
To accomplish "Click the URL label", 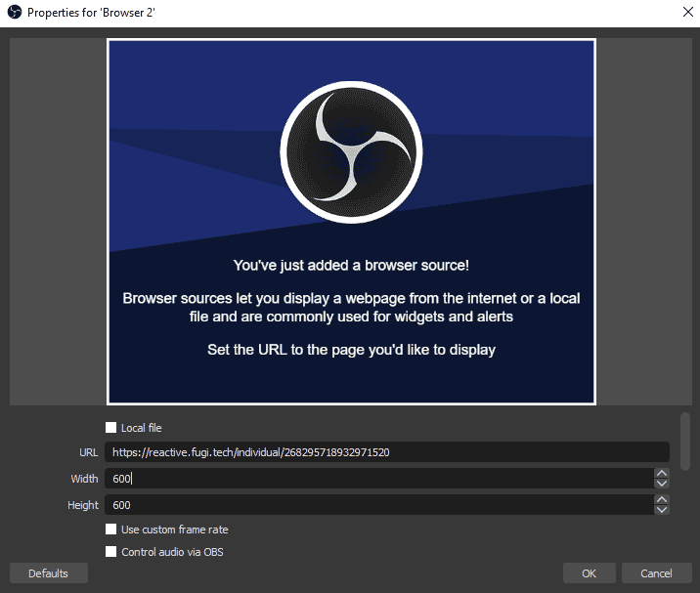I will (x=88, y=452).
